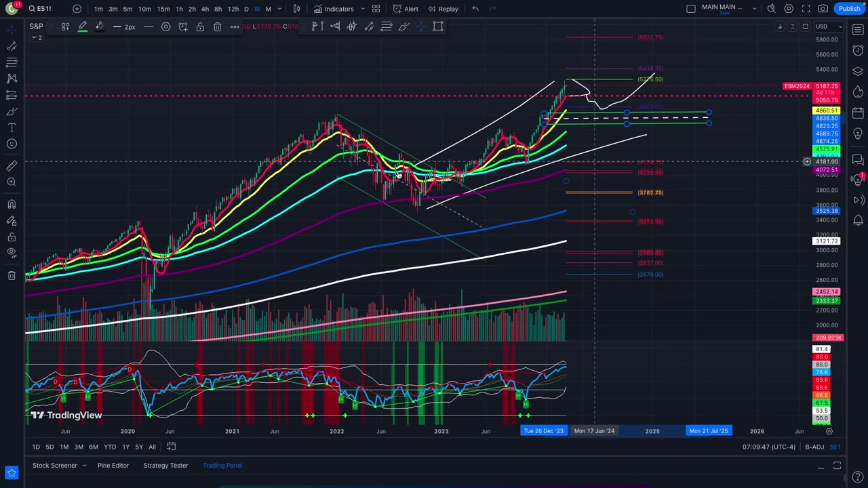Start bar Replay mode
The width and height of the screenshot is (868, 488).
pyautogui.click(x=443, y=9)
